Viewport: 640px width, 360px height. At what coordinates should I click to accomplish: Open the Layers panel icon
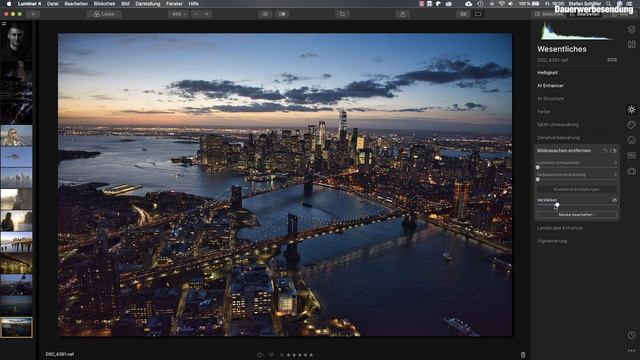pyautogui.click(x=631, y=29)
